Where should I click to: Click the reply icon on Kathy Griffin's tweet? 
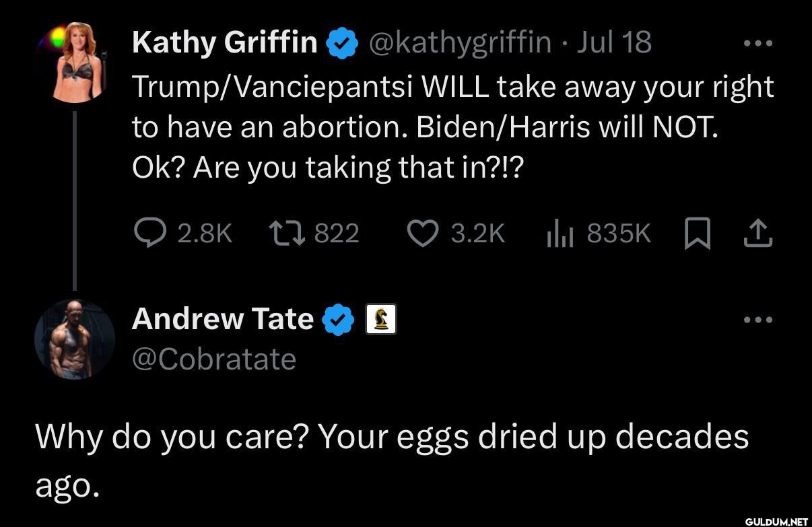click(148, 233)
